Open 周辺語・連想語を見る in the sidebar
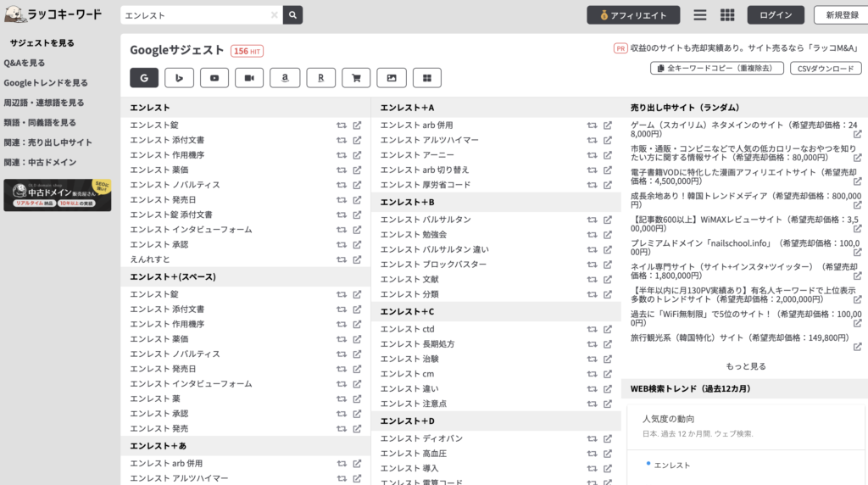Image resolution: width=868 pixels, height=485 pixels. [44, 103]
